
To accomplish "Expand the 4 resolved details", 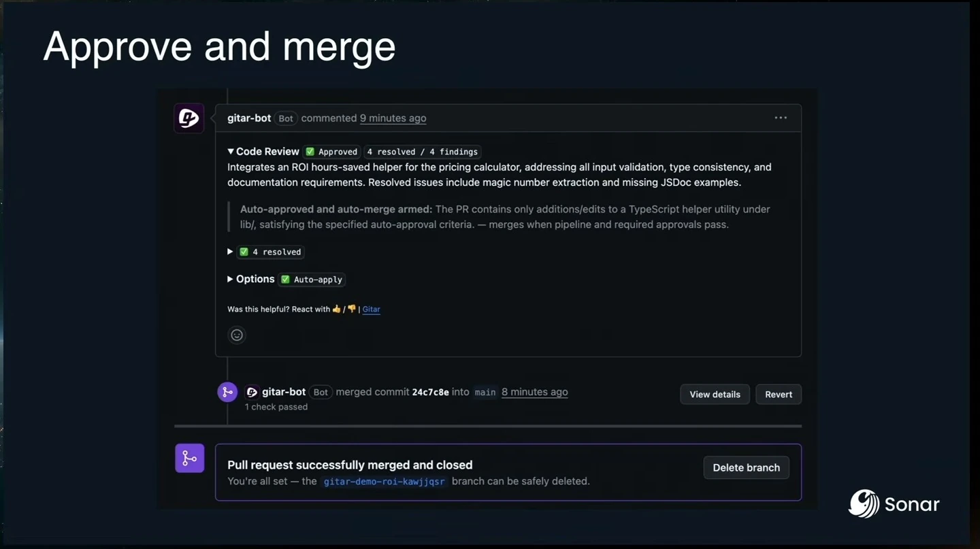I will [x=230, y=252].
